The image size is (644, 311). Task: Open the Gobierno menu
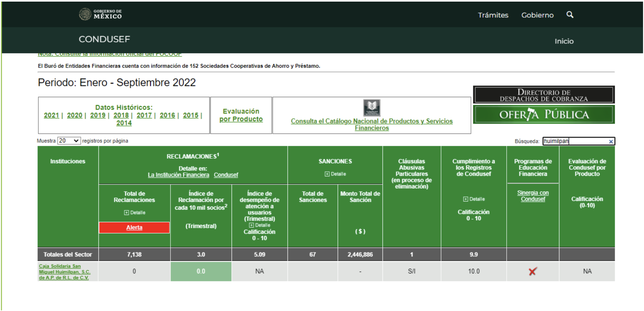[537, 15]
